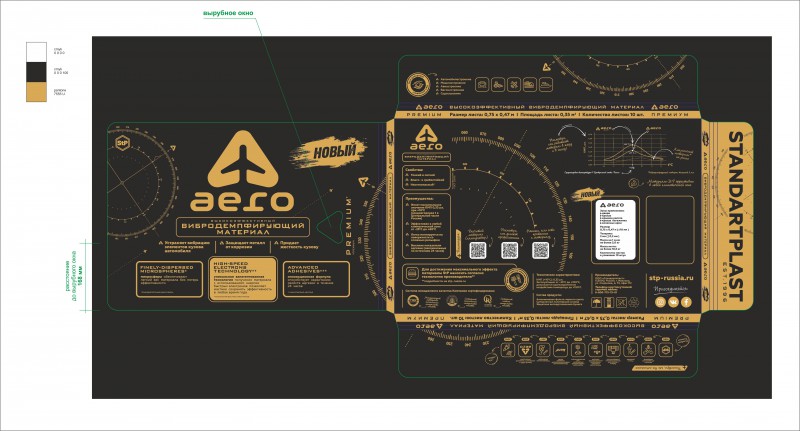Click the left QR code on back panel
The width and height of the screenshot is (800, 431).
[478, 250]
